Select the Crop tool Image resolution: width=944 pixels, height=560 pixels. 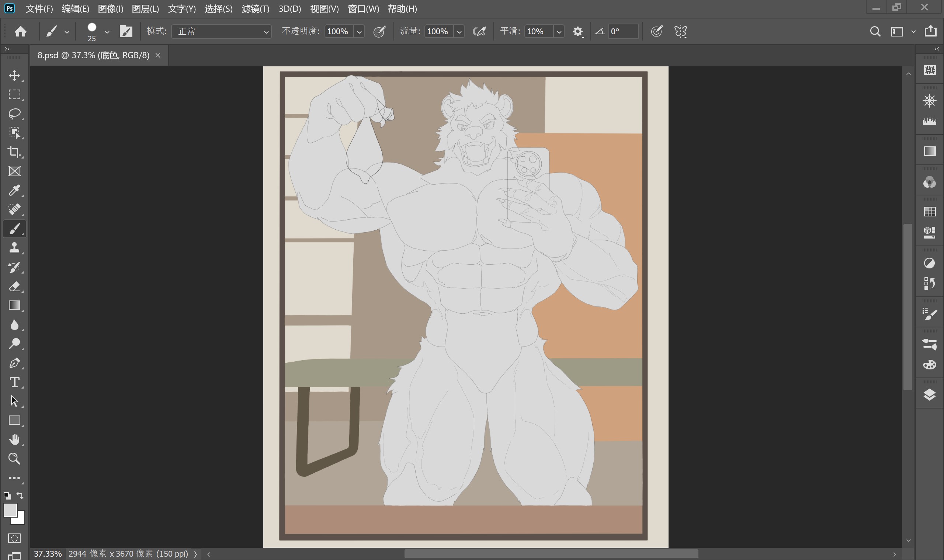point(14,152)
